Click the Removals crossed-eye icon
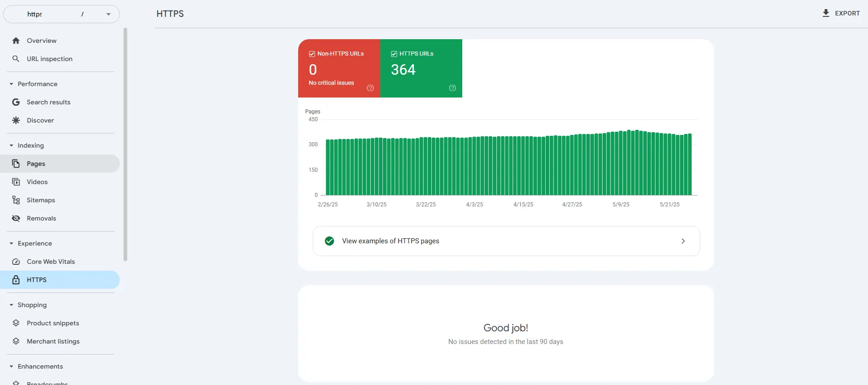This screenshot has width=868, height=385. click(x=16, y=218)
